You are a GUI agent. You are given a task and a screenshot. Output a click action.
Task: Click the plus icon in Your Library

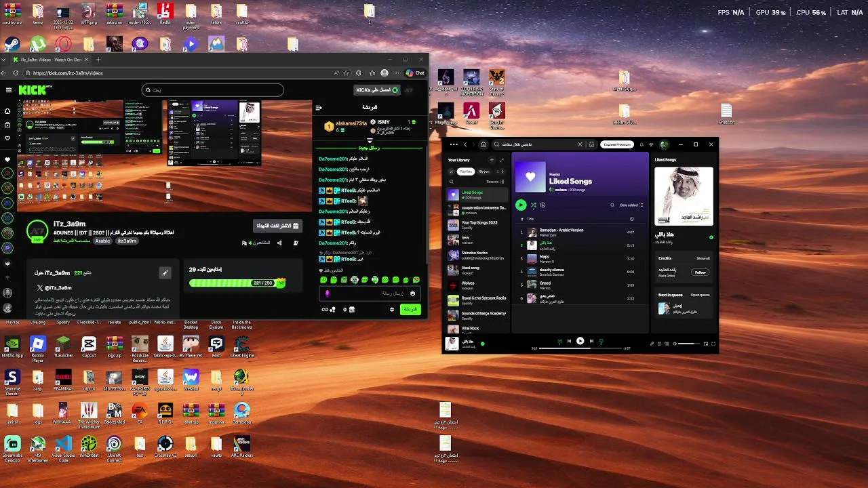(x=492, y=160)
